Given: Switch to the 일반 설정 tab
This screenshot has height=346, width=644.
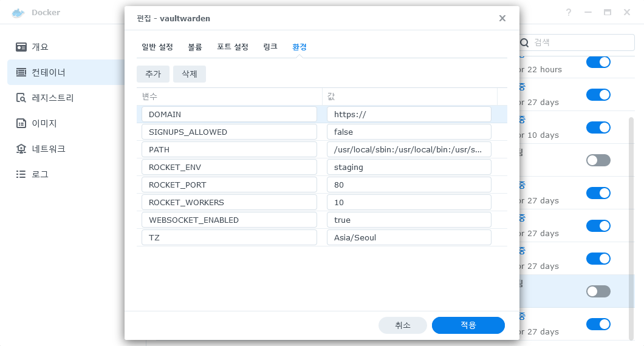Looking at the screenshot, I should coord(157,47).
